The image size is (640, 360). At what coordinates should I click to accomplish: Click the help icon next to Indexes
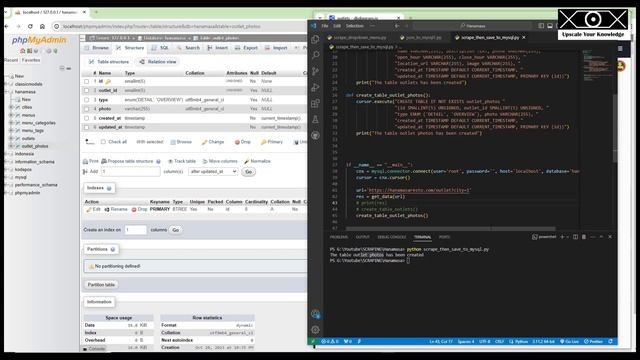[x=109, y=188]
